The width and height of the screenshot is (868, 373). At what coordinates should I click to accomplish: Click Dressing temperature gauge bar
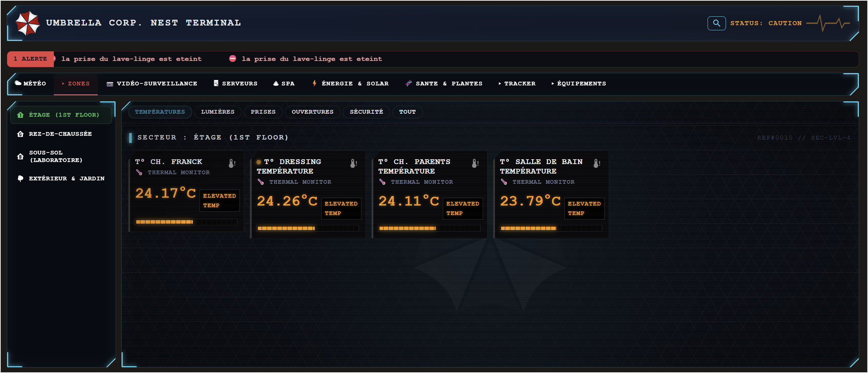[308, 228]
